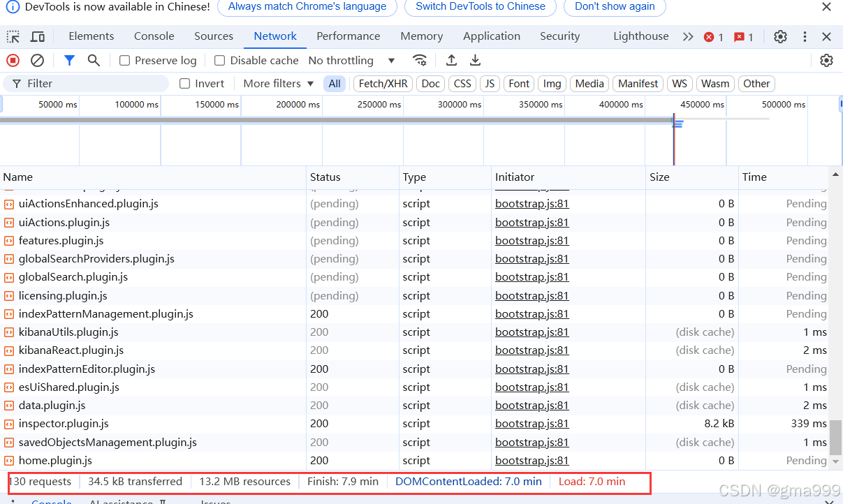Show more tabs chevron
The height and width of the screenshot is (504, 843).
pyautogui.click(x=688, y=37)
